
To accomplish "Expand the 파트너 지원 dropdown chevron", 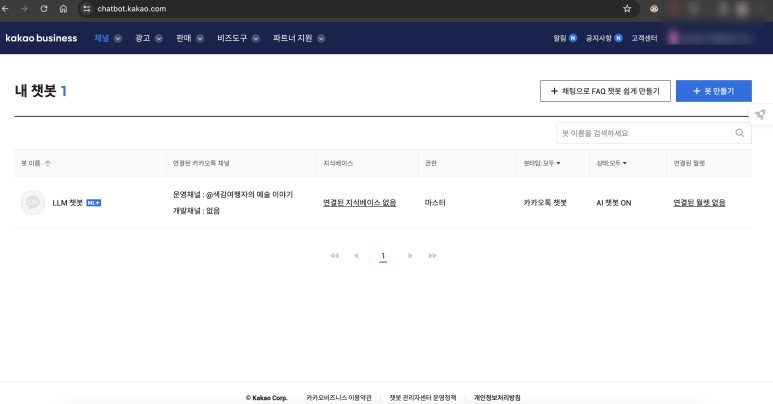I will point(321,38).
